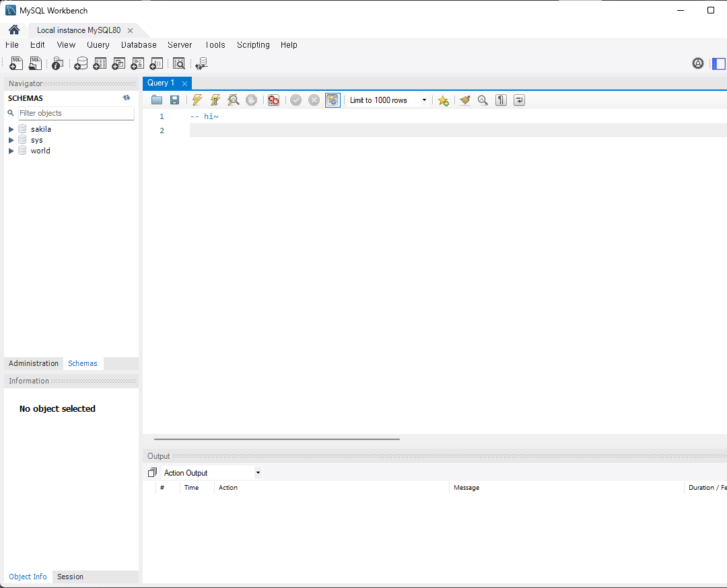This screenshot has width=727, height=588.
Task: Open SQL script file in new tab
Action: pyautogui.click(x=35, y=63)
